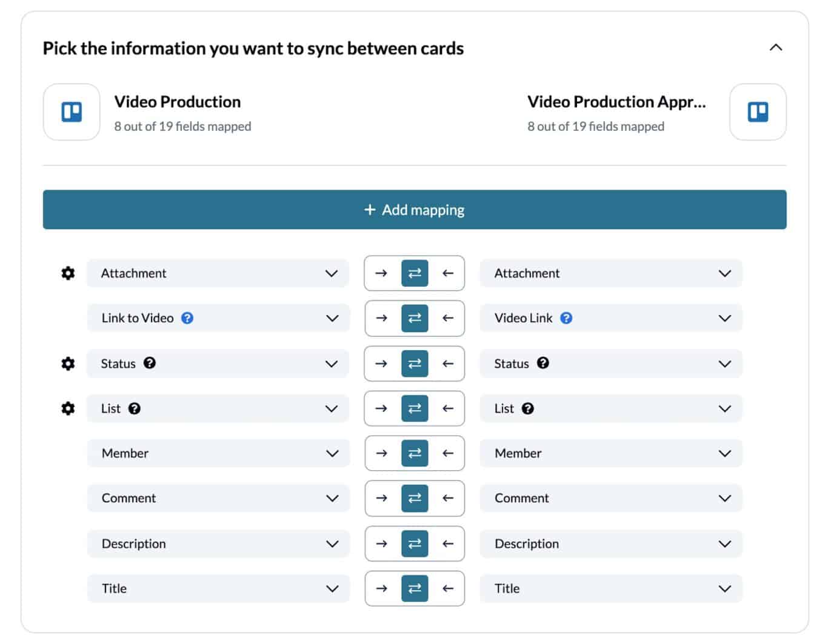Open the left Description field dropdown
The height and width of the screenshot is (644, 828).
point(218,543)
